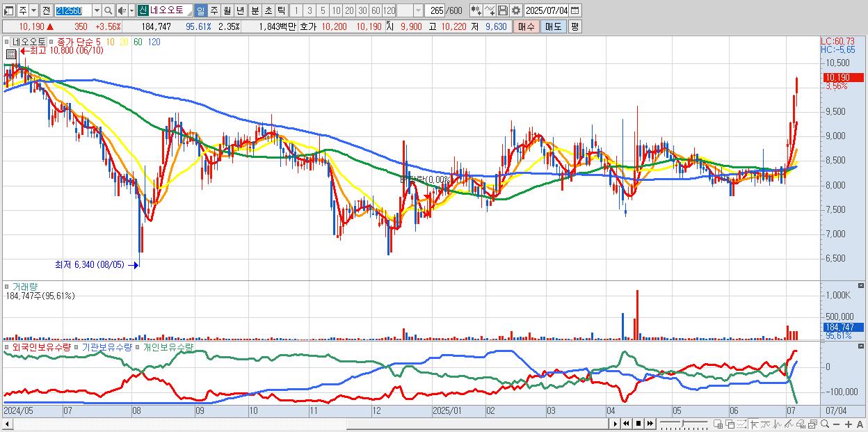Viewport: 868px width, 432px height.
Task: Choose the 1 interval preset
Action: coord(296,10)
